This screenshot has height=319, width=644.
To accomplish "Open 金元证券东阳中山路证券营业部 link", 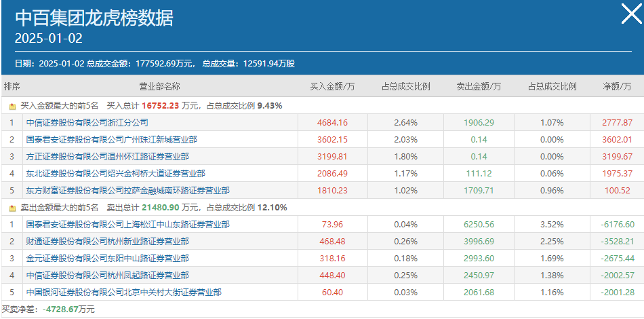I will coord(107,259).
